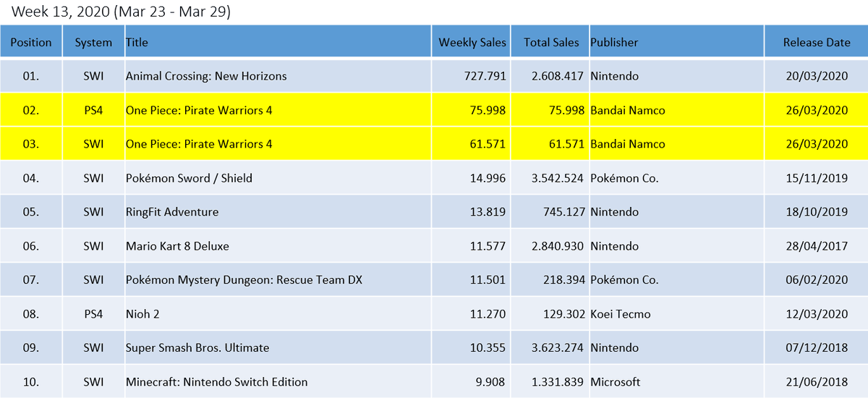Screen dimensions: 868x398
Task: Click the Title column header
Action: (278, 42)
